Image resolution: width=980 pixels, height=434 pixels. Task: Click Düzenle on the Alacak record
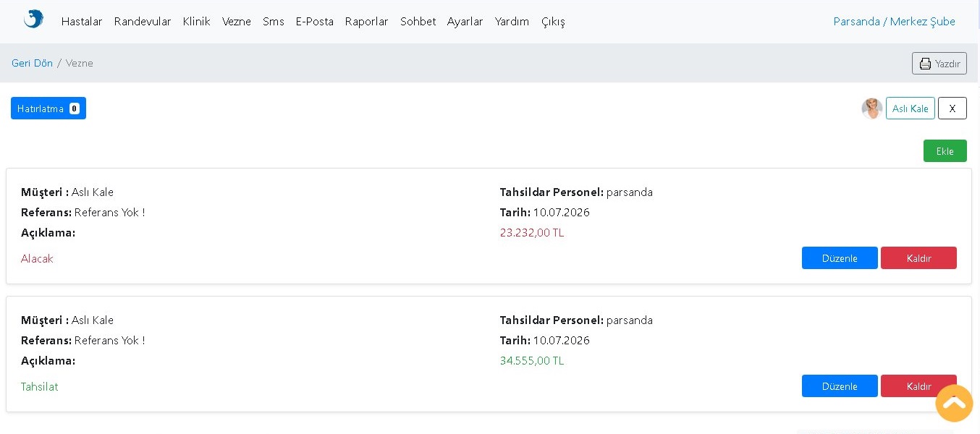840,258
